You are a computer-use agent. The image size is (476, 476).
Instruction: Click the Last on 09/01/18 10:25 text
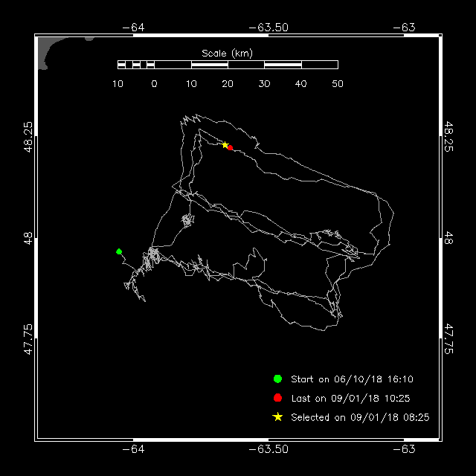[x=350, y=399]
